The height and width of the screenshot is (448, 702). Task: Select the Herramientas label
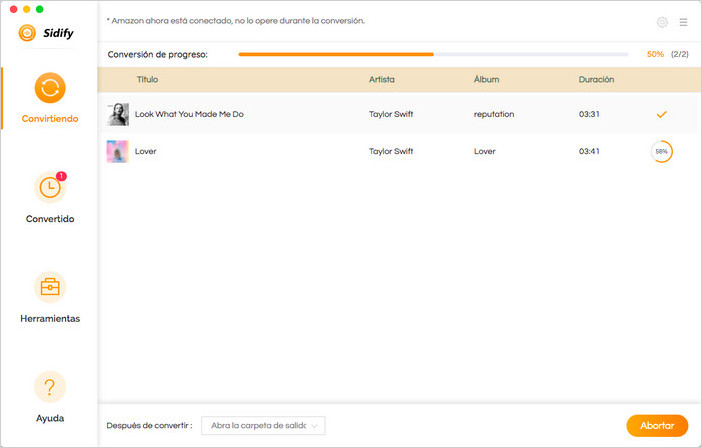[50, 319]
